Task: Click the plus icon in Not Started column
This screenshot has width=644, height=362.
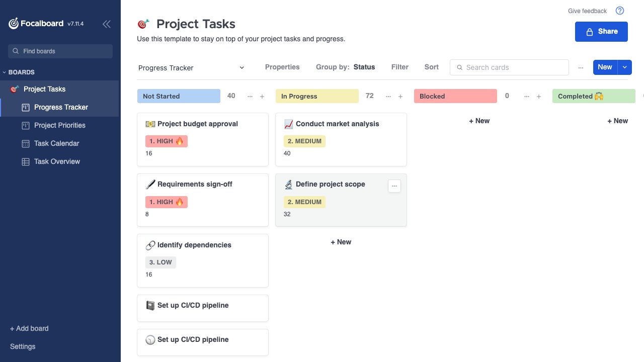Action: [262, 97]
